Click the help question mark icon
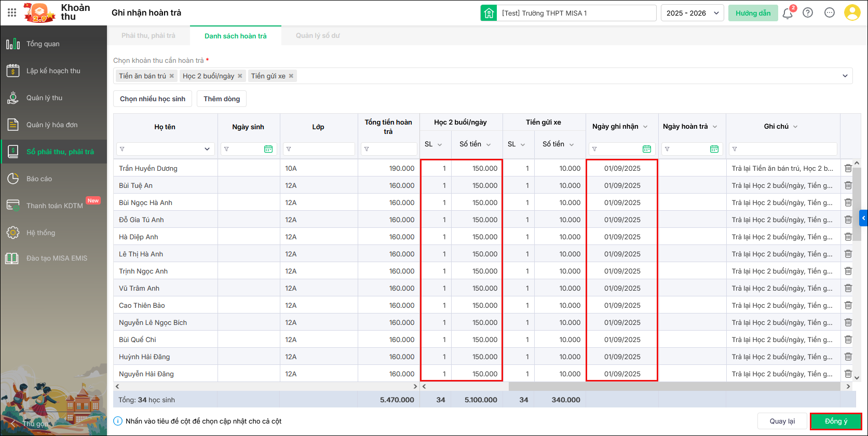 [808, 13]
